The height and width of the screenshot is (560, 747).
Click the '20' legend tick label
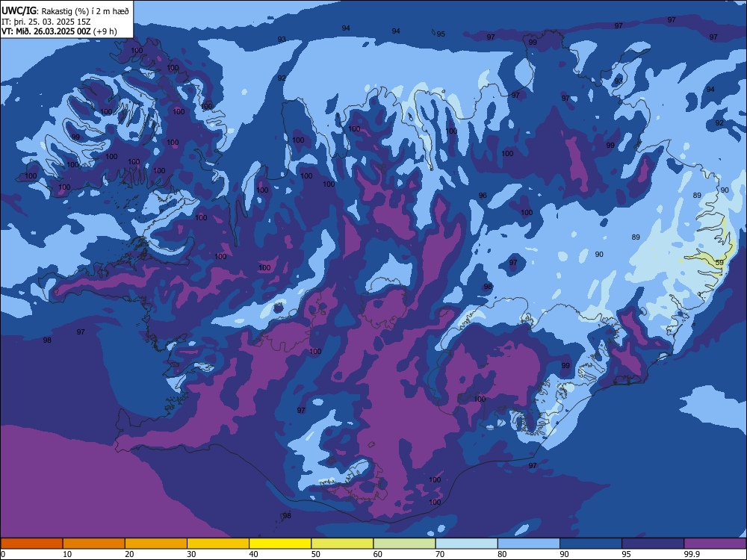pyautogui.click(x=129, y=554)
